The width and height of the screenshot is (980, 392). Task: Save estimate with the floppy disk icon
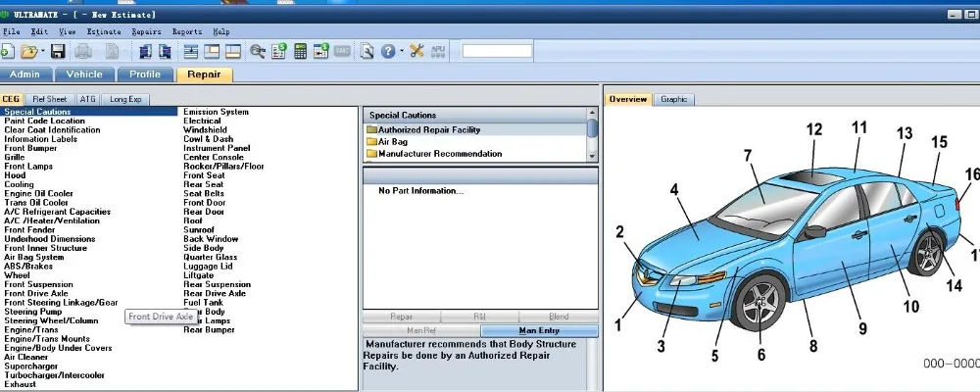click(x=58, y=51)
